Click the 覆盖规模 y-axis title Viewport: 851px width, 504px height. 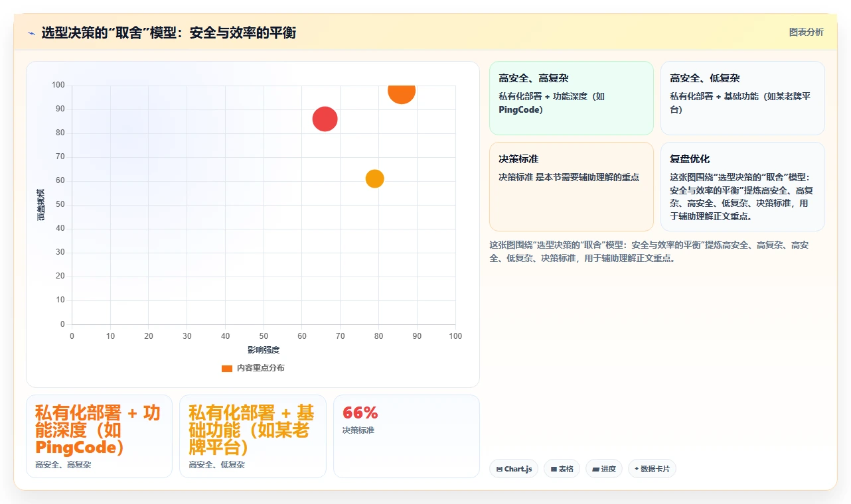(x=41, y=204)
